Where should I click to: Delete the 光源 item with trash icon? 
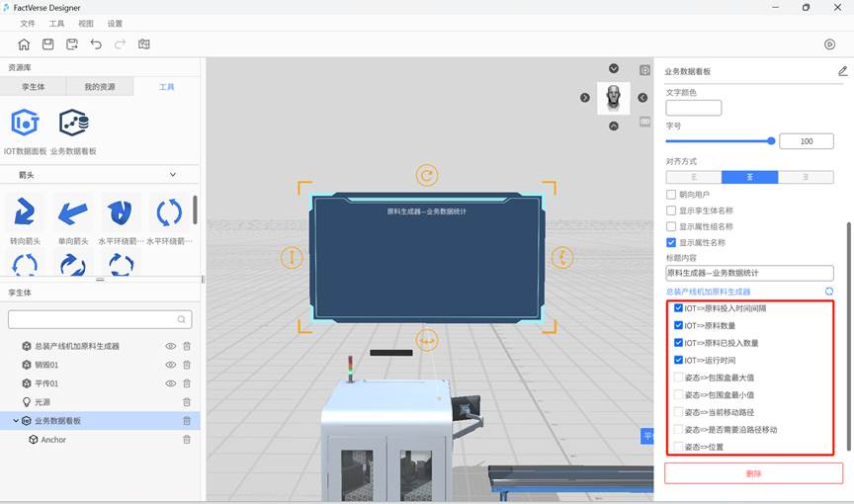tap(187, 402)
